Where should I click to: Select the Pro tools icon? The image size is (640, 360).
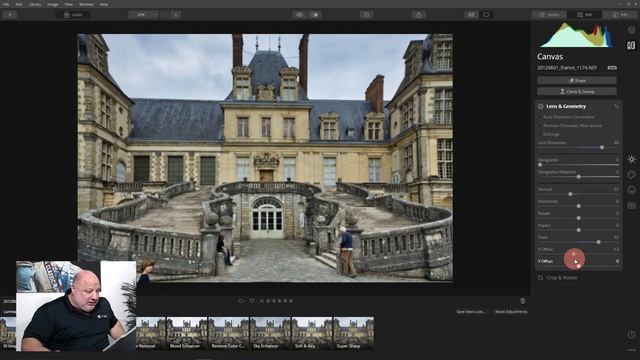(x=631, y=206)
